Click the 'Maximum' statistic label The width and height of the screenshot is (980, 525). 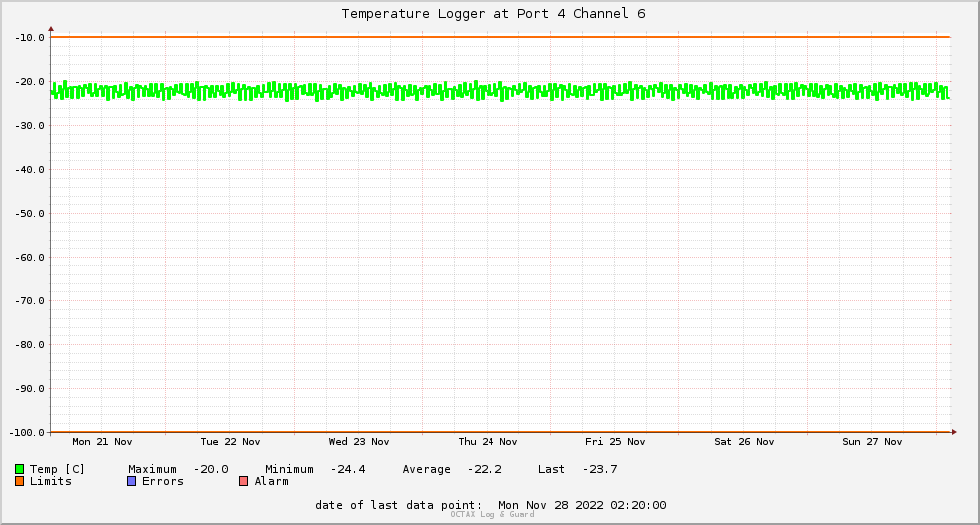pyautogui.click(x=152, y=469)
